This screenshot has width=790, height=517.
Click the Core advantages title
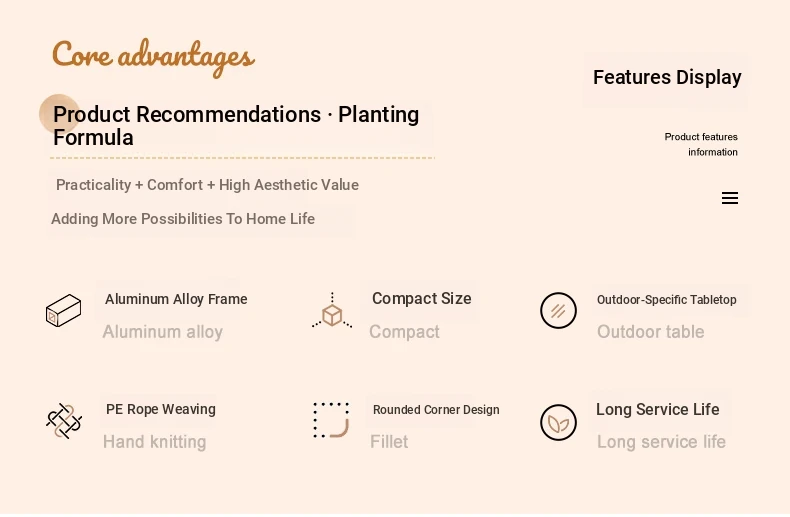pyautogui.click(x=153, y=56)
